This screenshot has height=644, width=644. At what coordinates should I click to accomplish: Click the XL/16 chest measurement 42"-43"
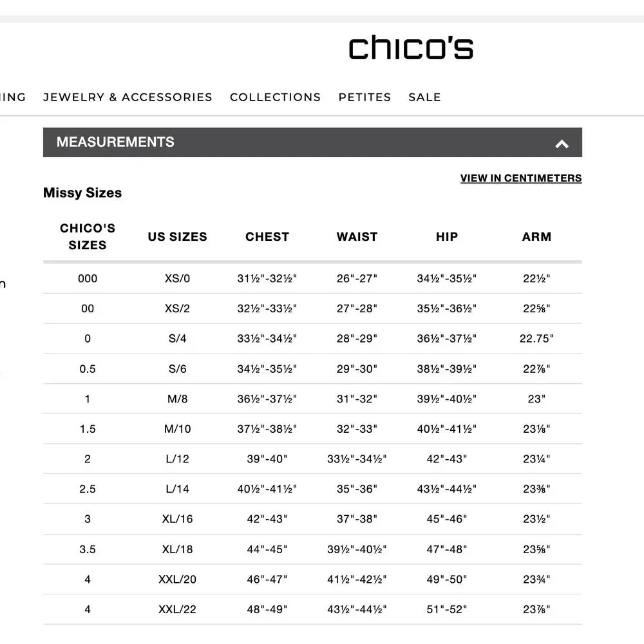tap(267, 519)
